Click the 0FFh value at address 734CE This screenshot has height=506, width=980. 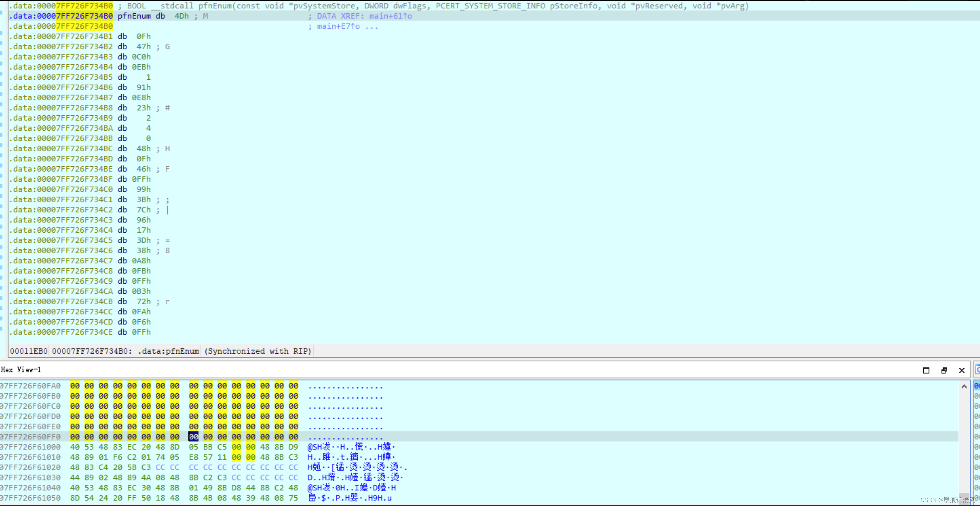tap(141, 332)
